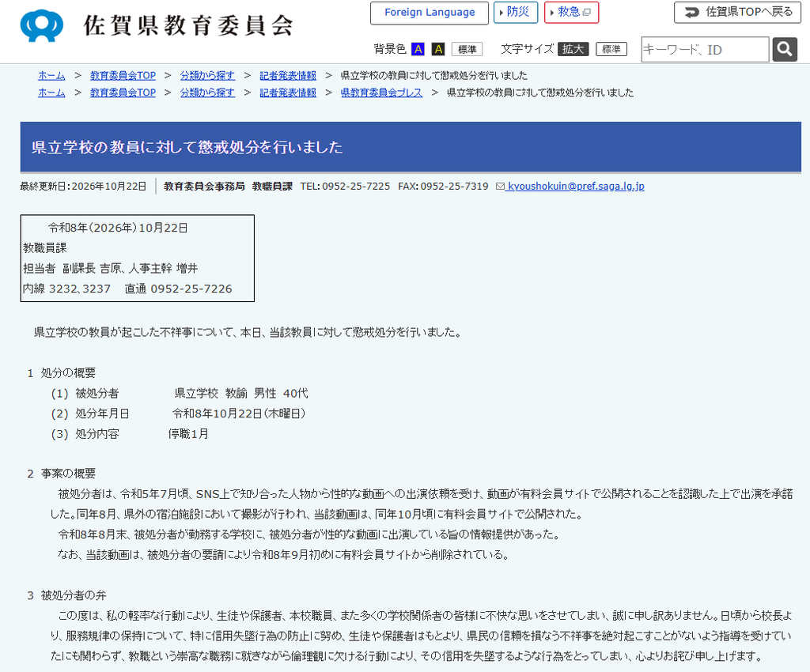The image size is (810, 672).
Task: Click the TEL:0952-25-7225 text
Action: coord(345,187)
